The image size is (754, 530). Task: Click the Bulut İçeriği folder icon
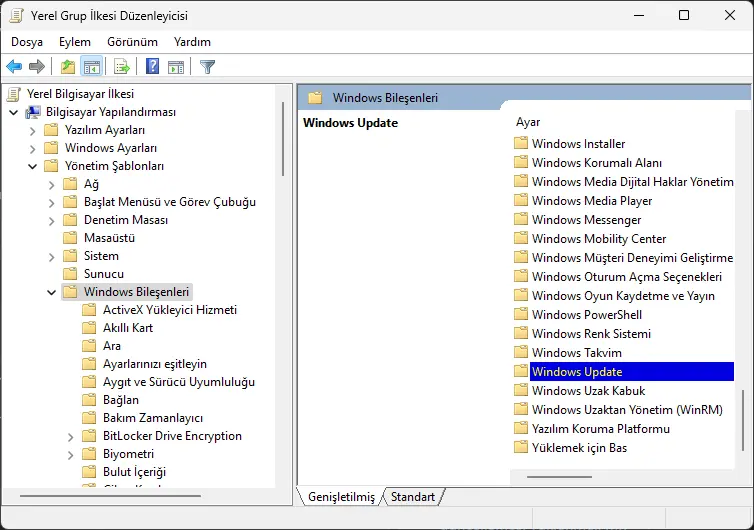89,472
